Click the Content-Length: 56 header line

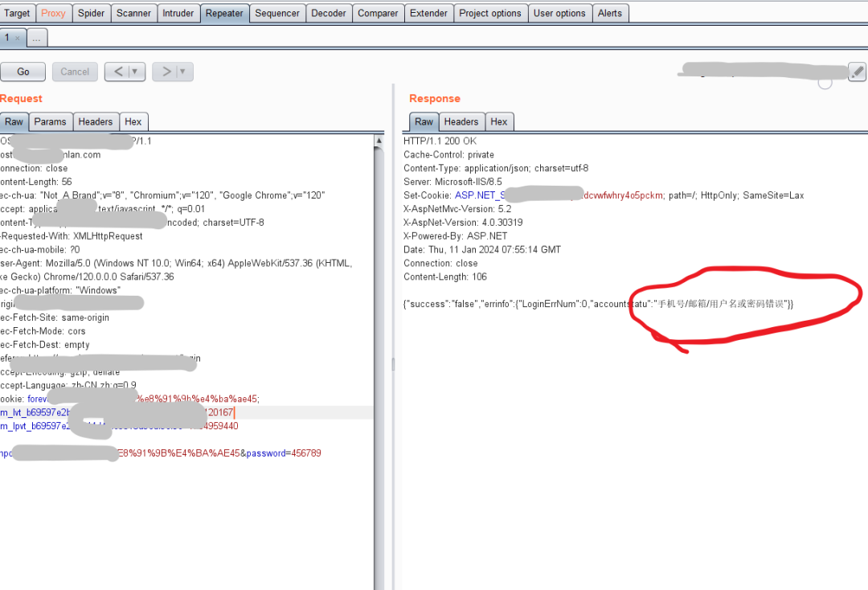click(36, 182)
